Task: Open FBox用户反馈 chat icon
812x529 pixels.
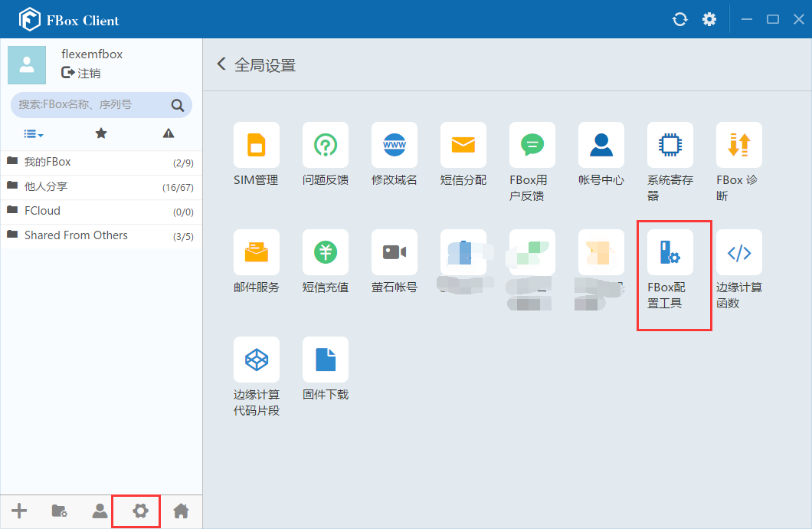Action: point(532,145)
